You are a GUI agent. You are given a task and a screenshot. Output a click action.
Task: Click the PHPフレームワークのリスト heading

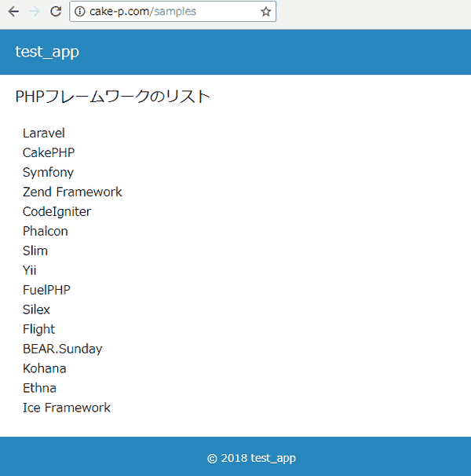pyautogui.click(x=112, y=97)
